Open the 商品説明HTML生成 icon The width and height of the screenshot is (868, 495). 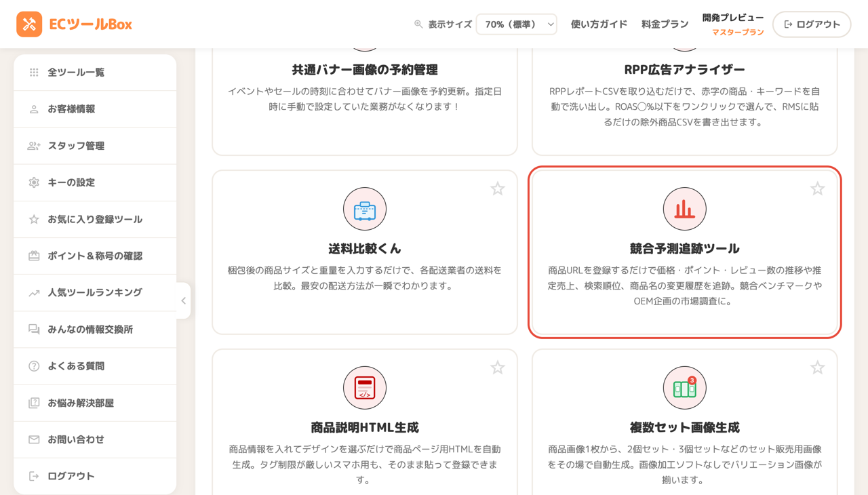[365, 388]
